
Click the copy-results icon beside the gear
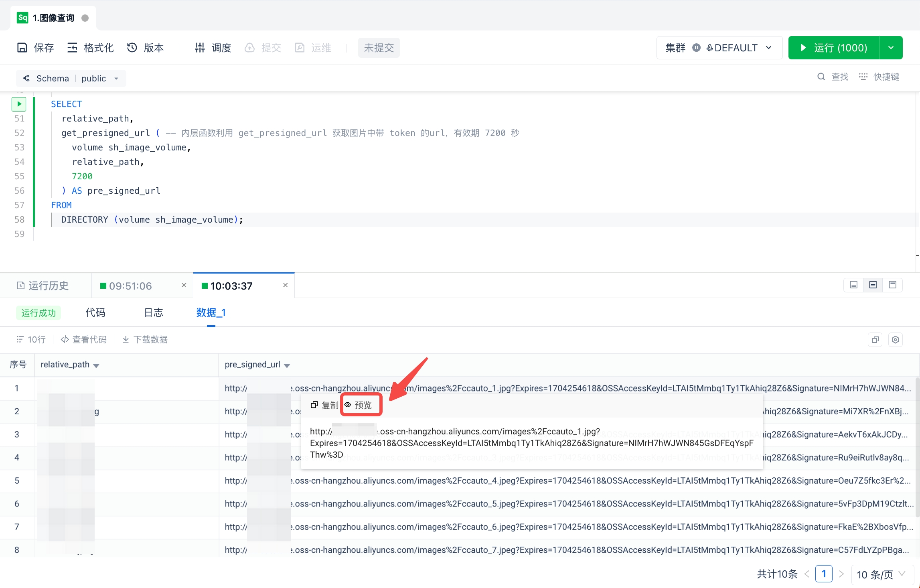click(875, 340)
